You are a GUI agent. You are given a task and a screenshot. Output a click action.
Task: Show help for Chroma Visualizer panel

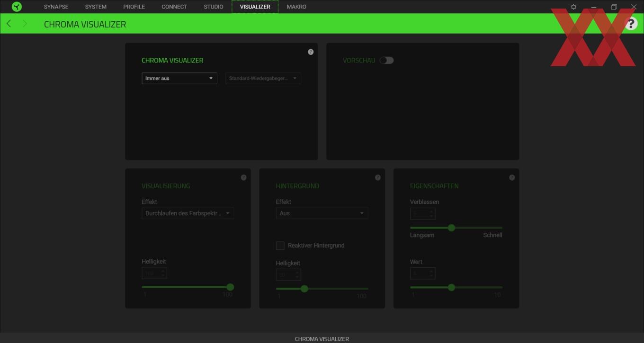(x=311, y=52)
